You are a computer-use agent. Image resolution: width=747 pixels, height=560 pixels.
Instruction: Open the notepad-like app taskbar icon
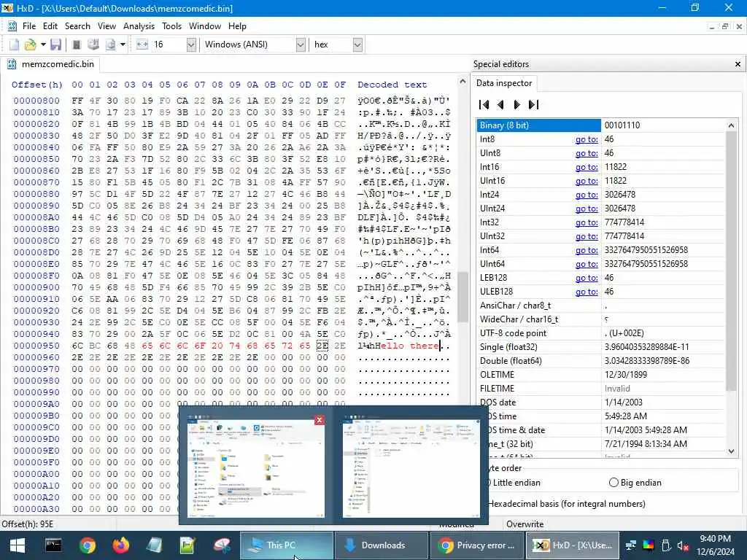pyautogui.click(x=155, y=545)
